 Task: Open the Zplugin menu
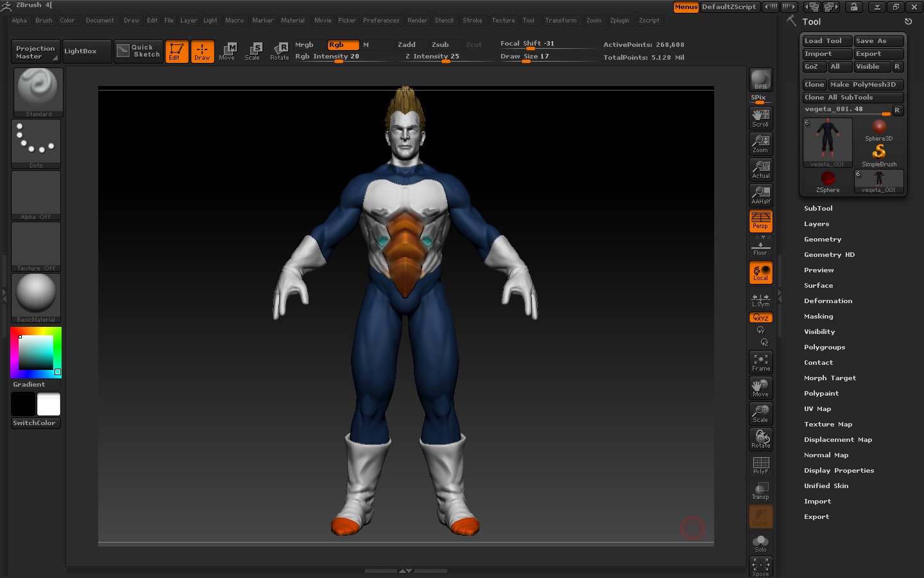pos(619,21)
